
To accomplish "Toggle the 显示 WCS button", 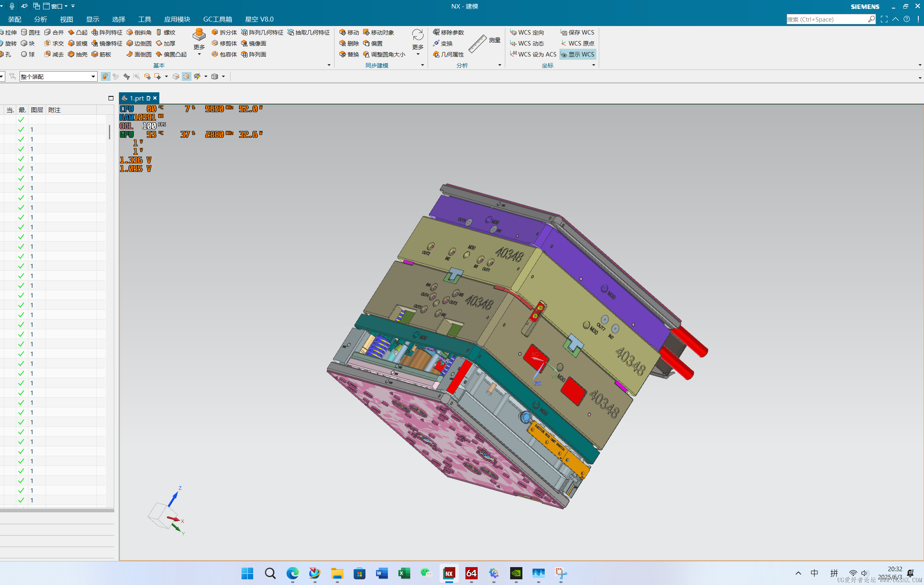I will pos(578,54).
